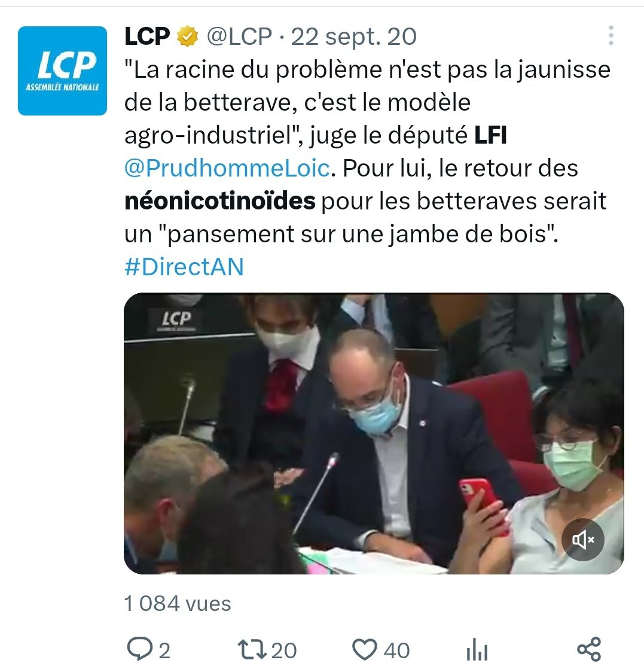Open the 22 sept. 20 timestamp

(353, 37)
